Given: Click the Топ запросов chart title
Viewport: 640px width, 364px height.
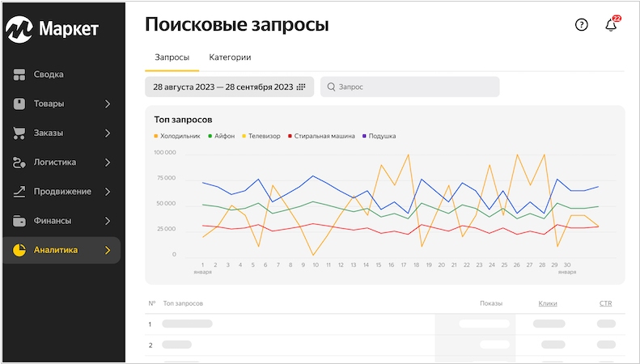Looking at the screenshot, I should [183, 120].
